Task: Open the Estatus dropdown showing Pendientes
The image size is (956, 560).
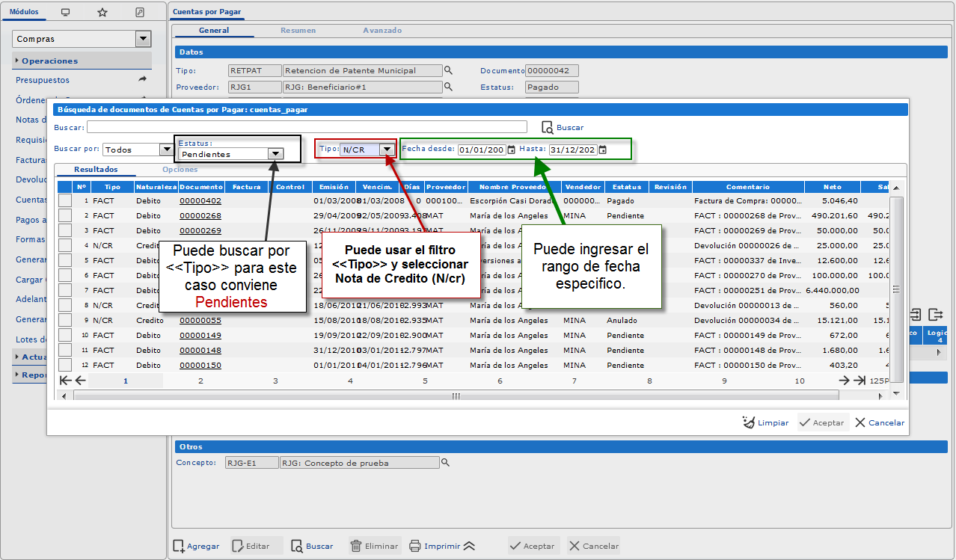Action: point(276,153)
